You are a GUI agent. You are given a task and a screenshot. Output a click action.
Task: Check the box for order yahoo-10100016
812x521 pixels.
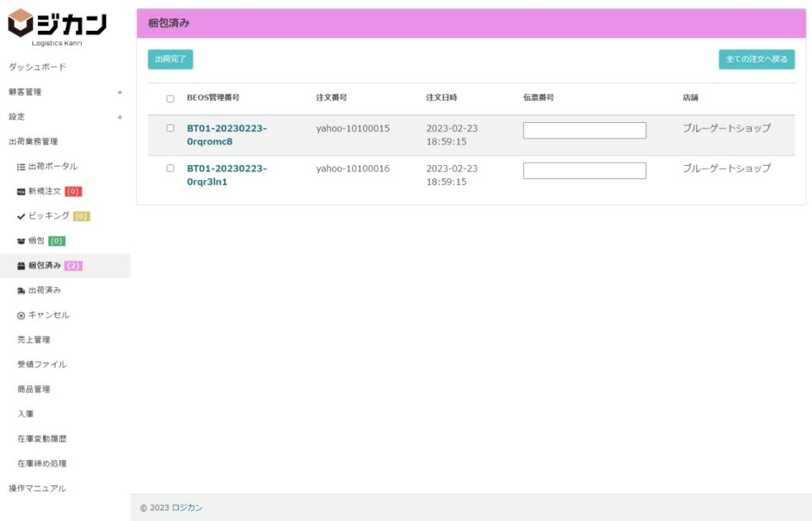170,168
